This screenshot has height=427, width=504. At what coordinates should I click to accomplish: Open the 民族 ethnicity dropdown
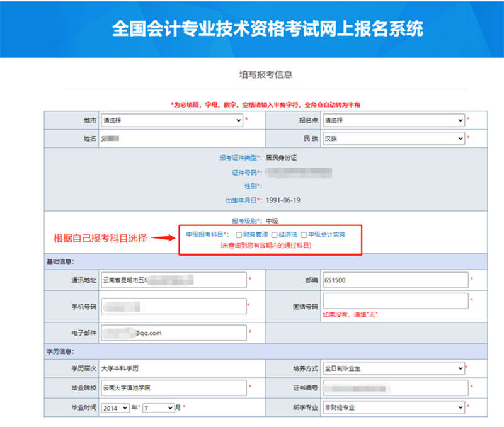[x=393, y=138]
